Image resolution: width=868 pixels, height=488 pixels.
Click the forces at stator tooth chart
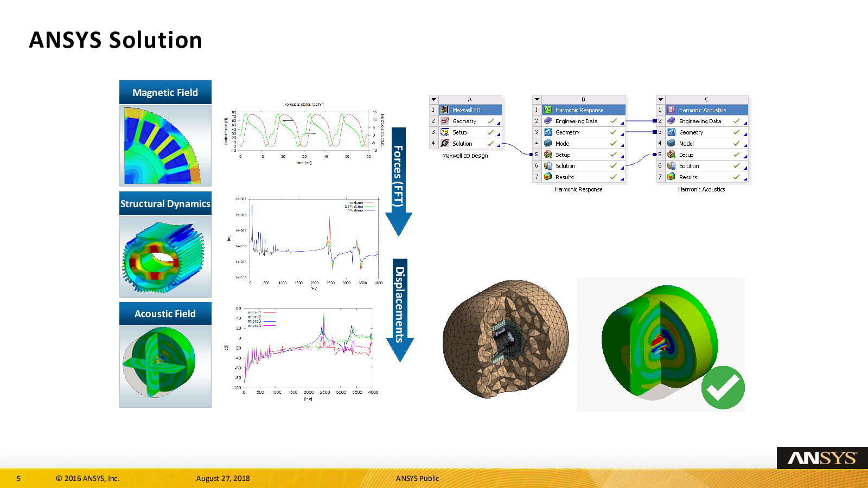click(304, 133)
